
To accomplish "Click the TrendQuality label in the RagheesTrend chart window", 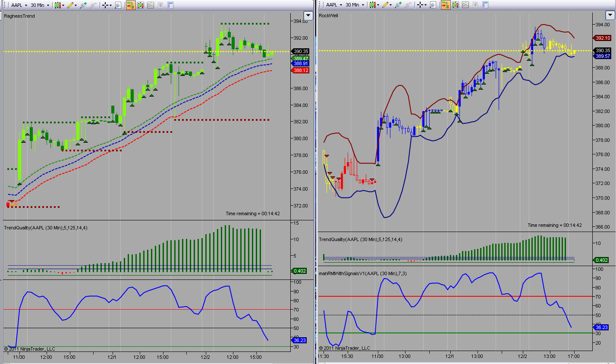I will coord(46,228).
